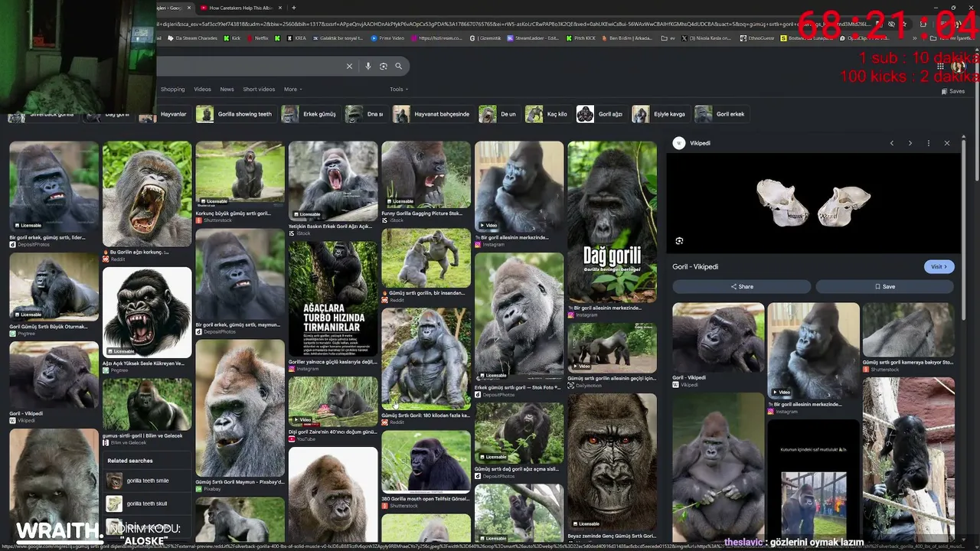Open 380 Gorilla mouth open Shutterstock image

click(x=426, y=461)
